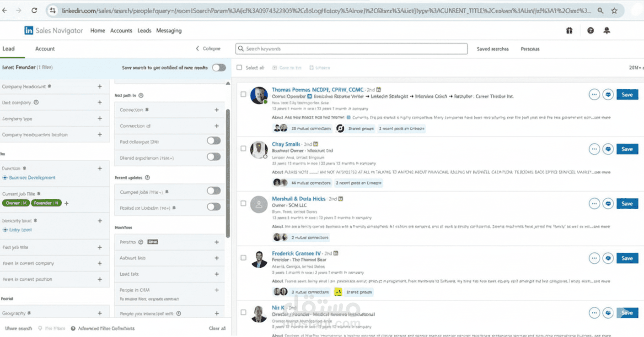Expand the Geography filter
The height and width of the screenshot is (337, 644).
coord(100,313)
